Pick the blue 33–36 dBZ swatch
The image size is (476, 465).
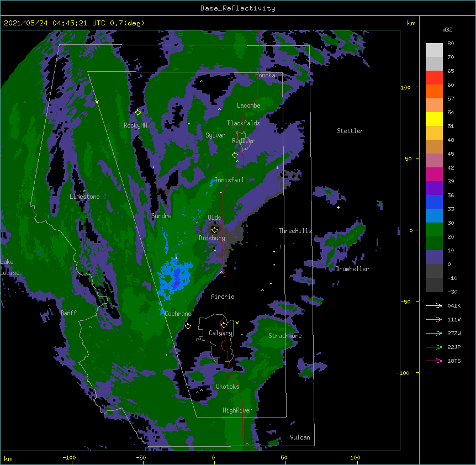coord(434,202)
